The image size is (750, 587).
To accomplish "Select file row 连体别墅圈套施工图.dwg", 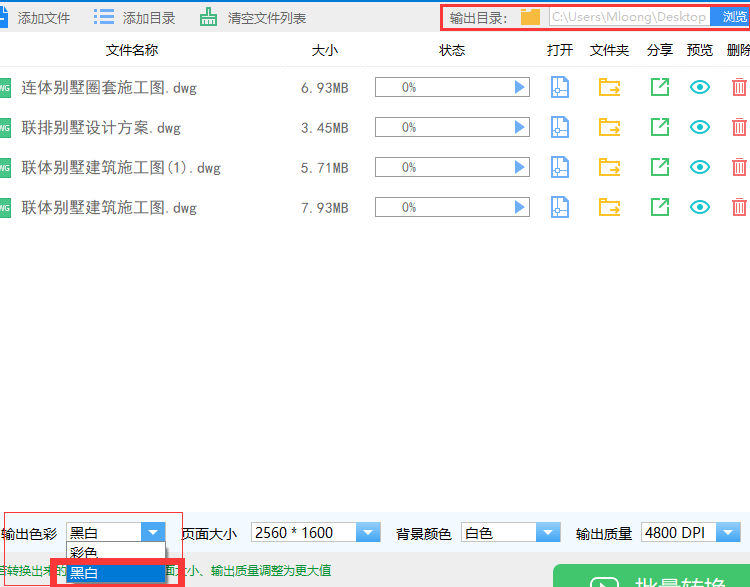I will (x=109, y=88).
